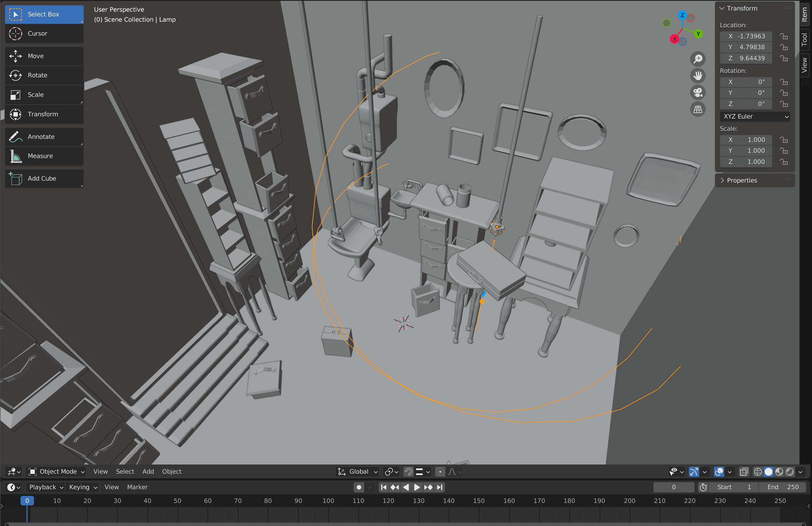Pick the Annotate tool
Viewport: 812px width, 526px height.
coord(44,136)
